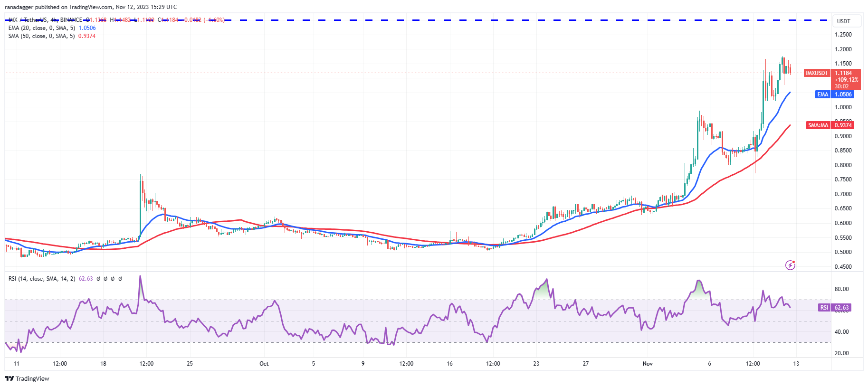The image size is (868, 387).
Task: Click the IMXUSDT price label
Action: pyautogui.click(x=817, y=73)
